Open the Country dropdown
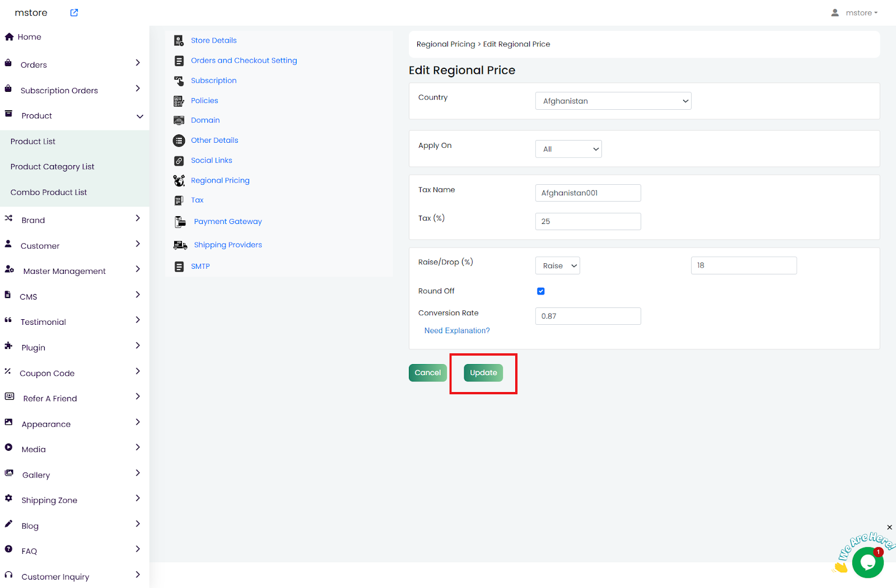896x588 pixels. coord(613,101)
